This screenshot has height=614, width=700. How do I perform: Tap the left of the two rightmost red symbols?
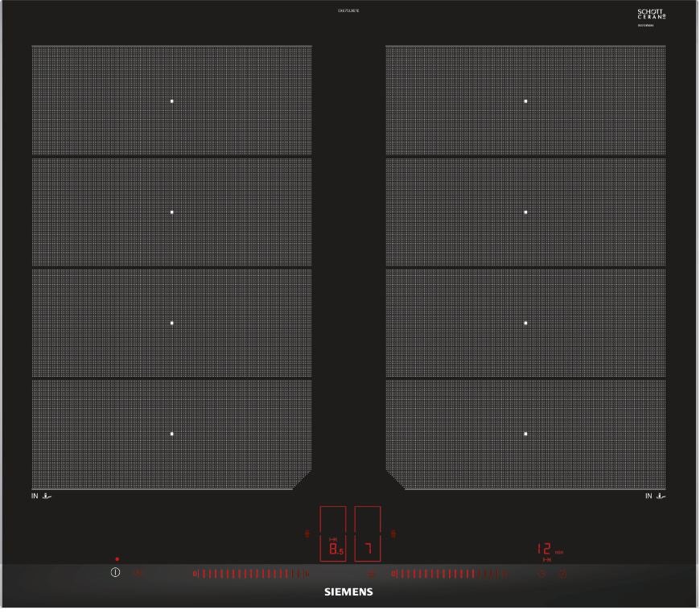tap(542, 573)
